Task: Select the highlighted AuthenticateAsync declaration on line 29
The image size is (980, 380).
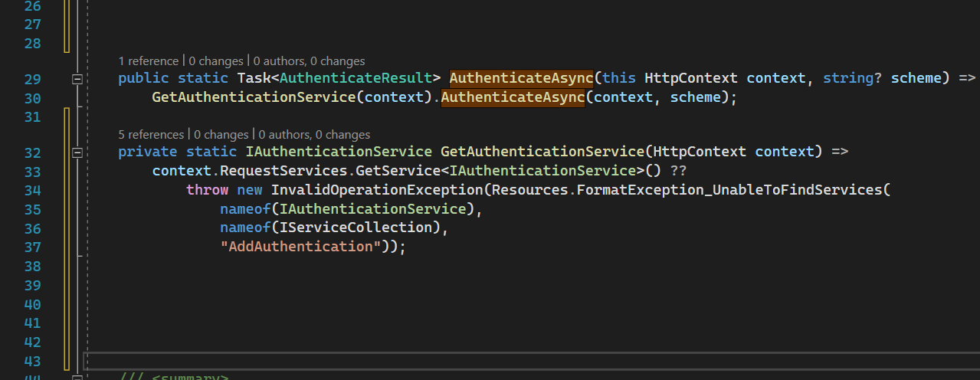Action: click(521, 78)
